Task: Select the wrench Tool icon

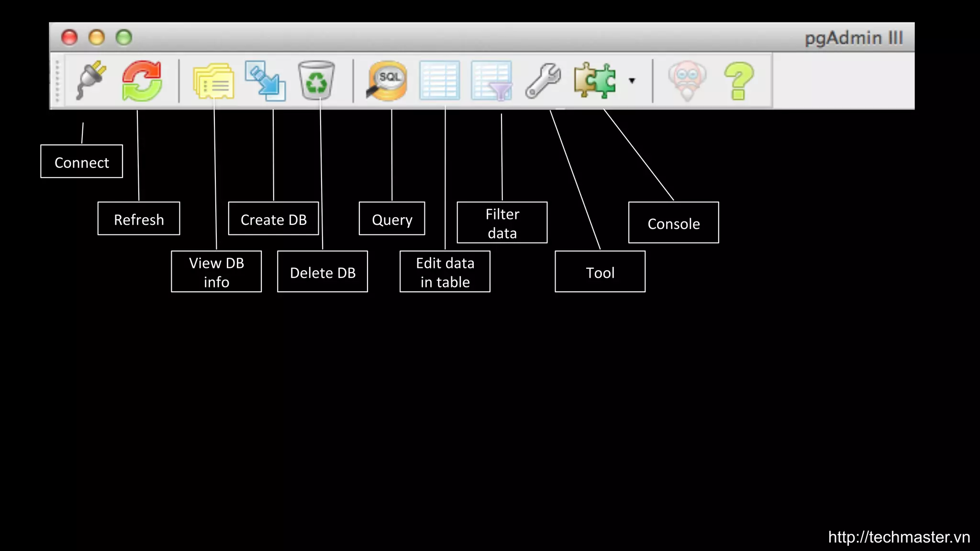Action: coord(543,80)
